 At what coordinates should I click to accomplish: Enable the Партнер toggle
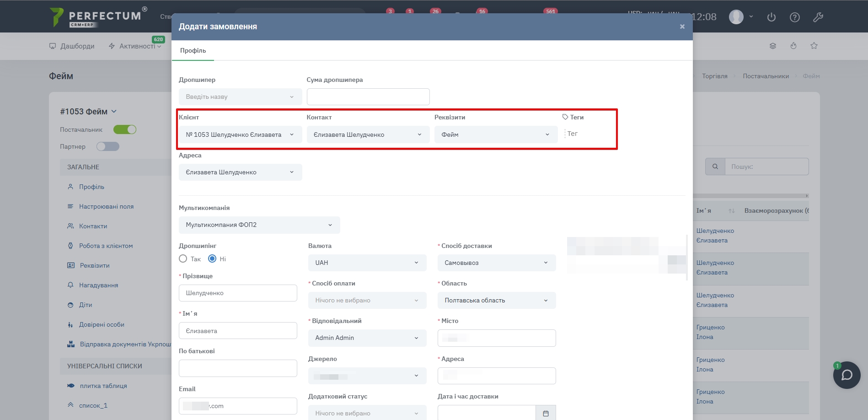108,146
